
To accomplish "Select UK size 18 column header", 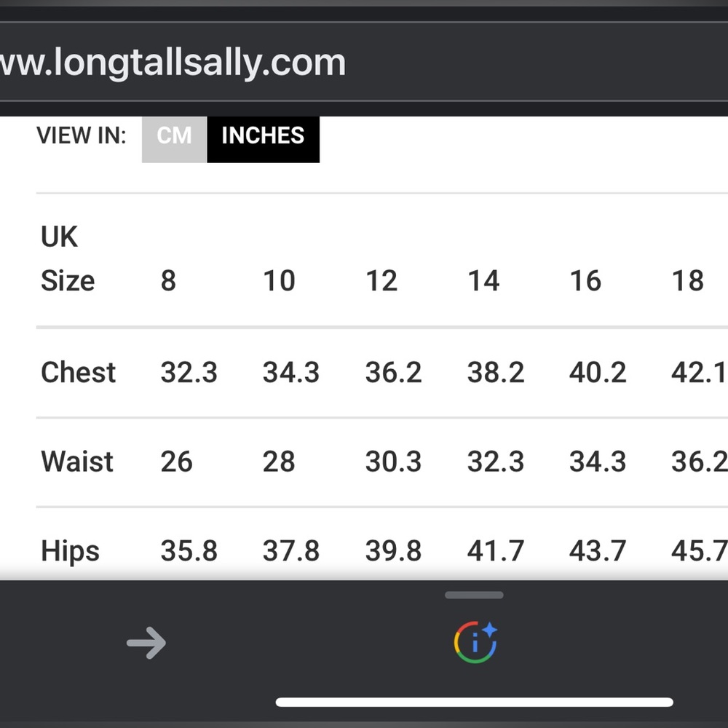I will pos(688,280).
